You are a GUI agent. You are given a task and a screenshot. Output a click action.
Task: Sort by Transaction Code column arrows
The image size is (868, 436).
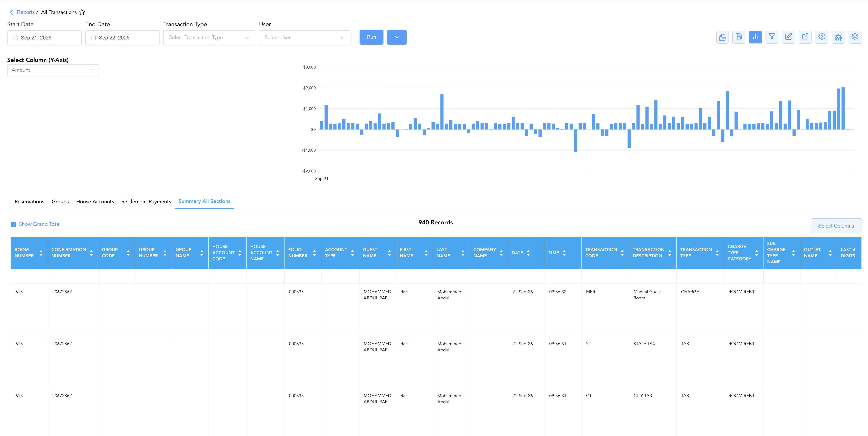tap(622, 253)
